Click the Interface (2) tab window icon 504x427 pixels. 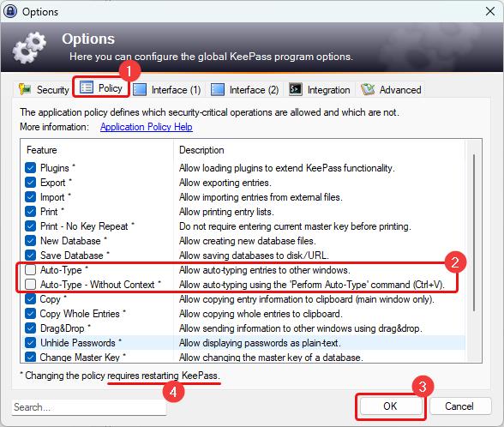(218, 90)
